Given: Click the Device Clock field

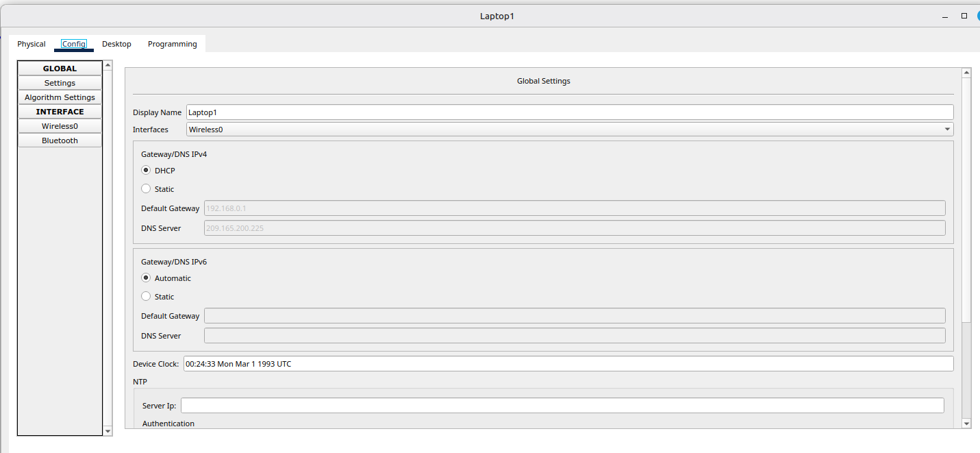Looking at the screenshot, I should pos(568,364).
